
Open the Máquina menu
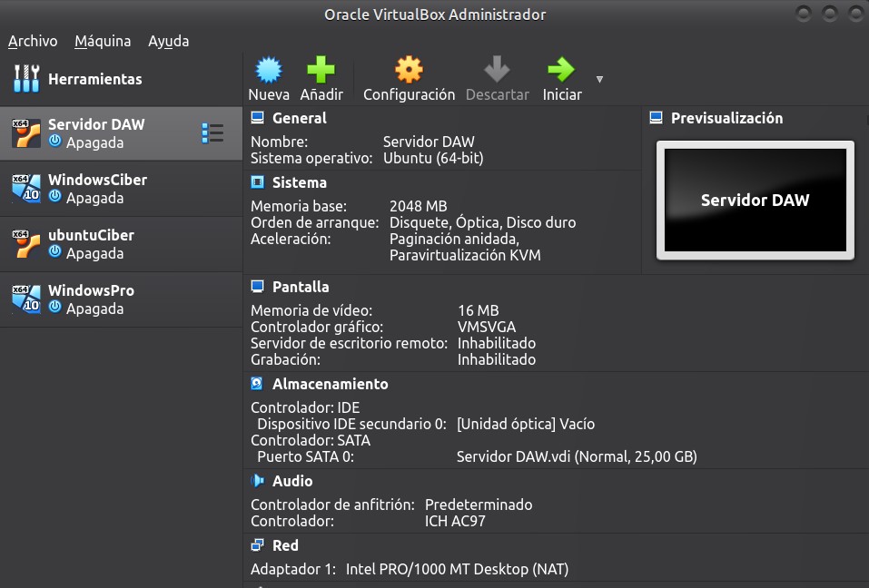[x=103, y=41]
